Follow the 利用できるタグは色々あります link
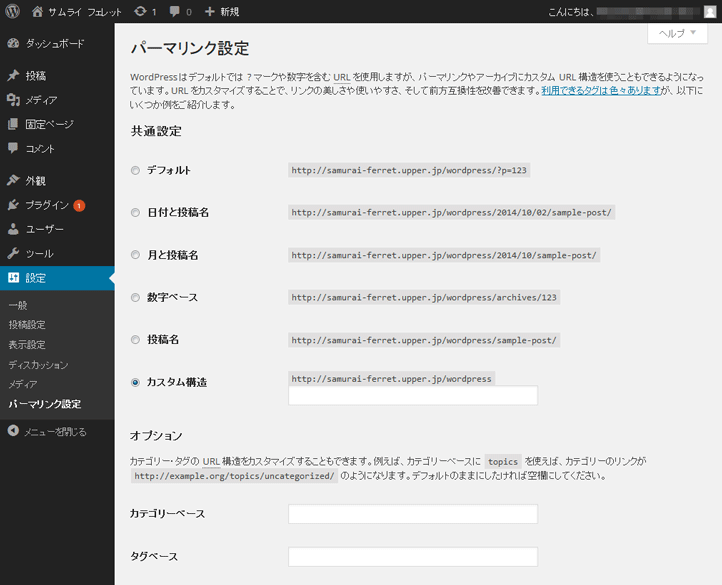Image resolution: width=722 pixels, height=585 pixels. (x=601, y=90)
